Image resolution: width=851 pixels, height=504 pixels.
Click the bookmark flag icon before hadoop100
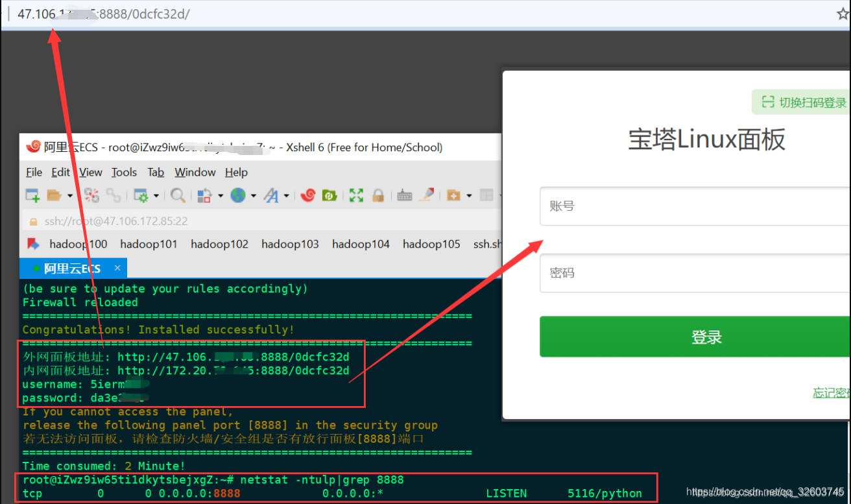click(x=33, y=244)
